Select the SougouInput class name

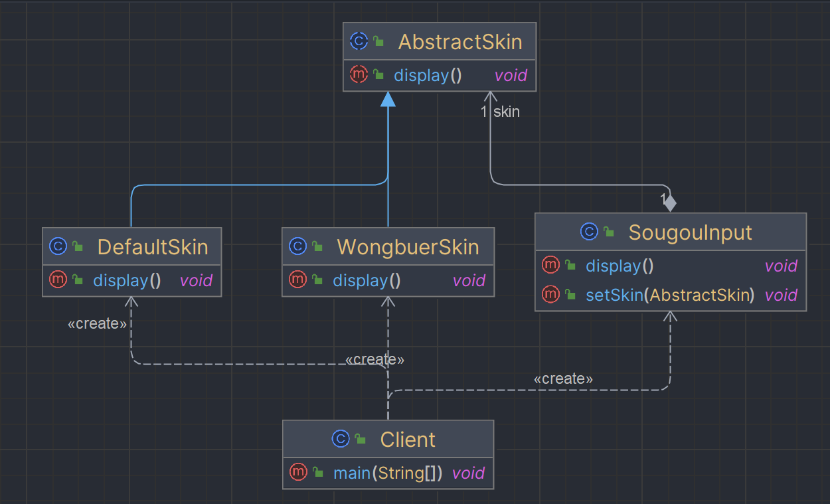(690, 232)
